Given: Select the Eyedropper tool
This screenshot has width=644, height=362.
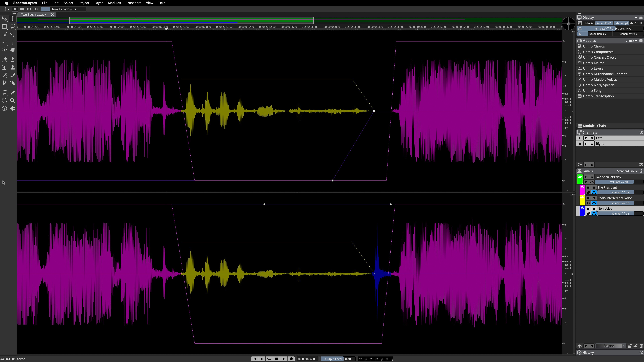Looking at the screenshot, I should coord(12,93).
